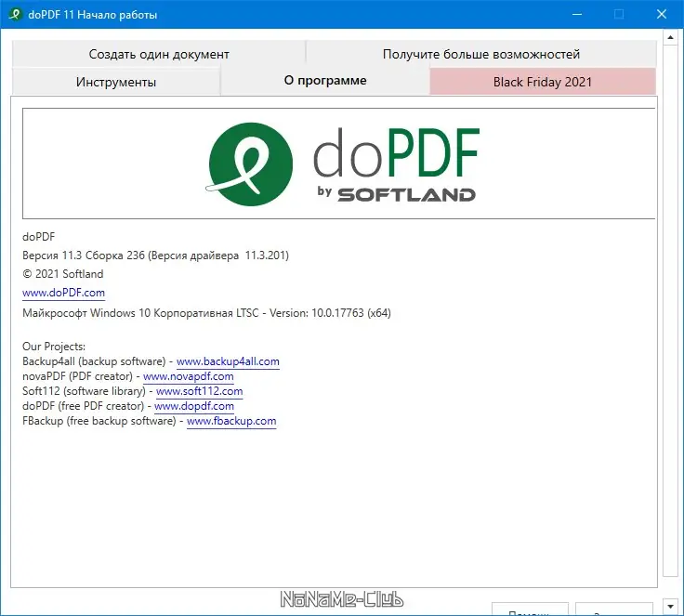Click the doPDF by Softland logo banner
684x616 pixels.
[339, 164]
